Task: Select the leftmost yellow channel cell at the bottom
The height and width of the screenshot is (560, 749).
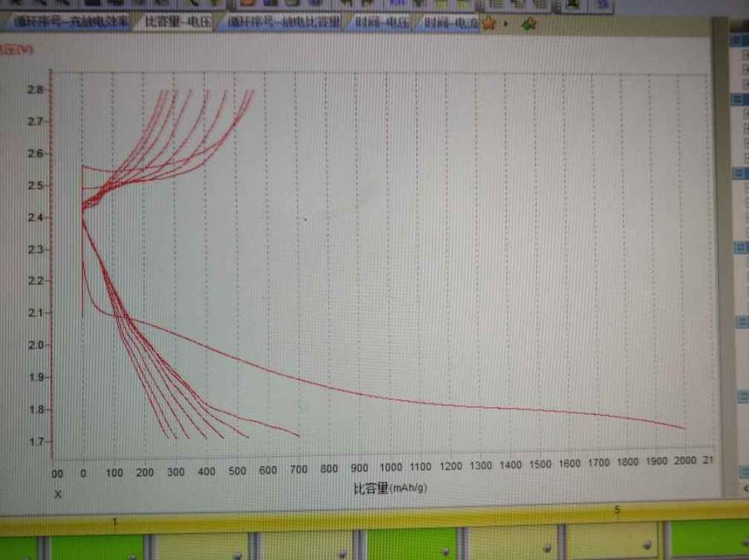Action: [x=201, y=546]
